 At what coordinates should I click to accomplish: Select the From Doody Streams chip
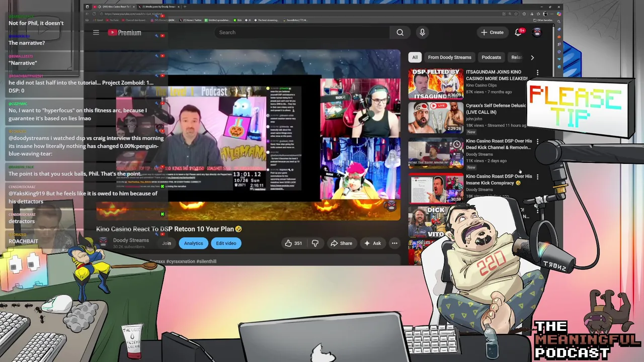[x=449, y=57]
